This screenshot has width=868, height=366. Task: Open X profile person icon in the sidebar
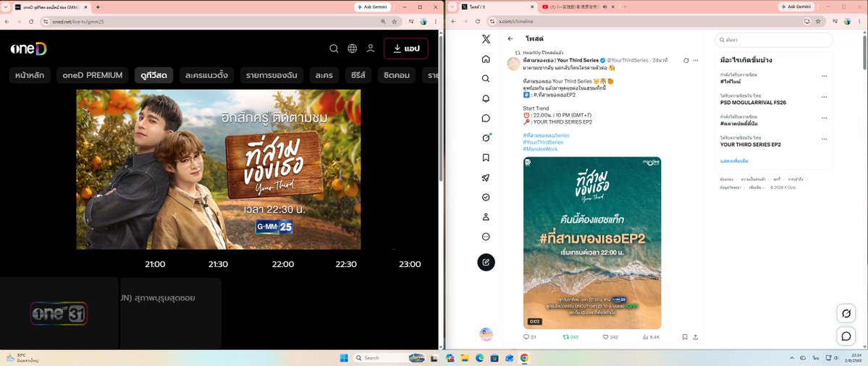(486, 217)
